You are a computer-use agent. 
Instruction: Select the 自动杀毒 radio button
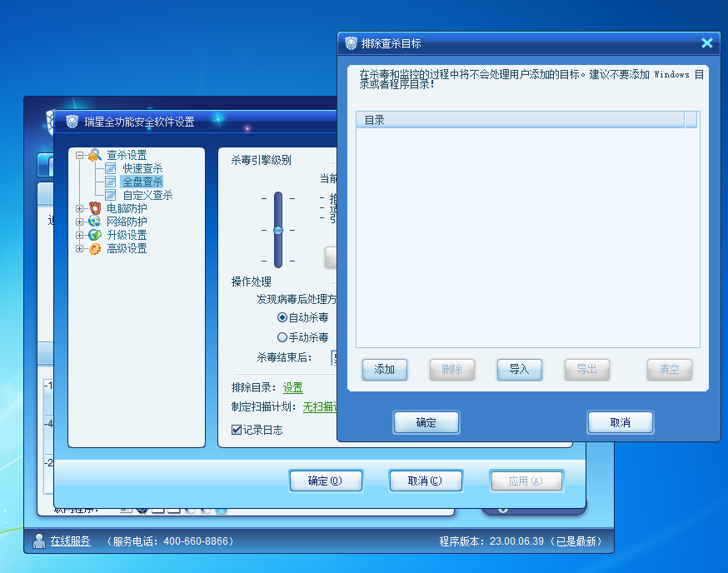click(x=282, y=317)
